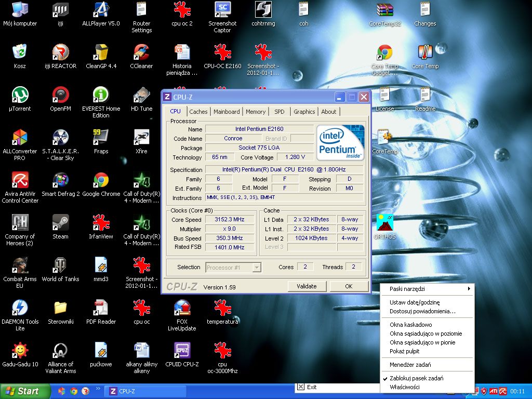Select Okna sąsiadująco w pionie entry
This screenshot has width=532, height=399.
[x=427, y=342]
